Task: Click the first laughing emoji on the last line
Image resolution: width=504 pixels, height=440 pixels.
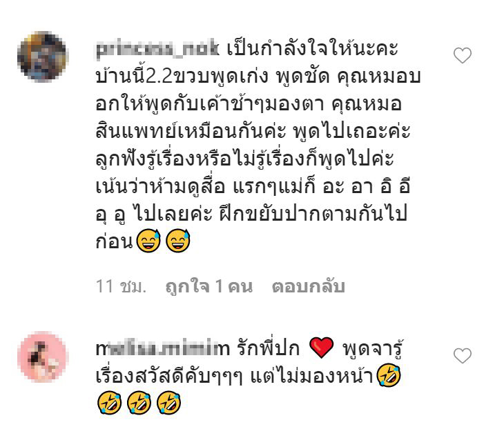Action: [110, 402]
